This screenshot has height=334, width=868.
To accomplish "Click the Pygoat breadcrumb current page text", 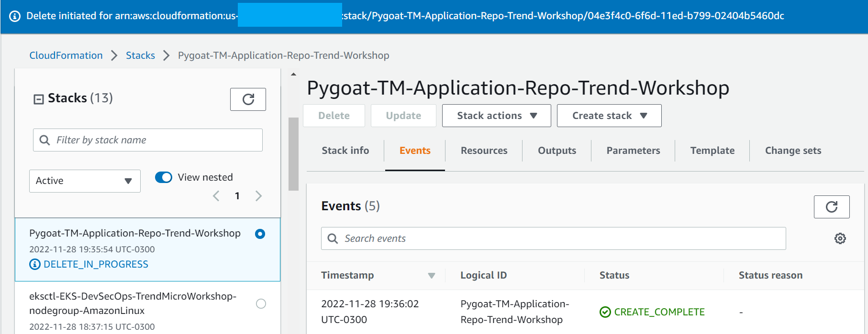I will pyautogui.click(x=284, y=55).
